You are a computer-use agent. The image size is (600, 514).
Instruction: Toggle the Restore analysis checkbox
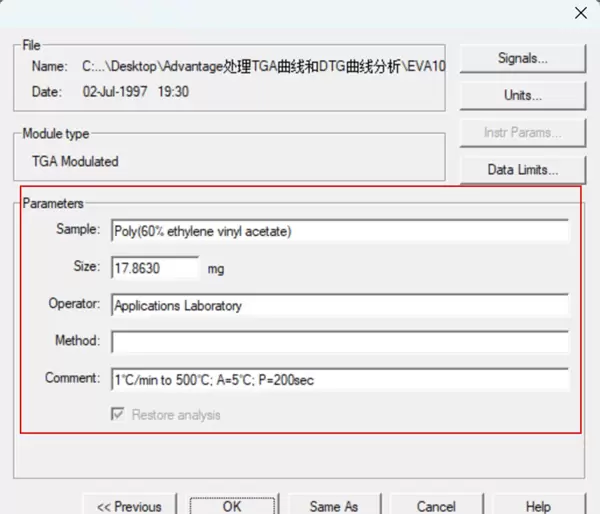[119, 415]
